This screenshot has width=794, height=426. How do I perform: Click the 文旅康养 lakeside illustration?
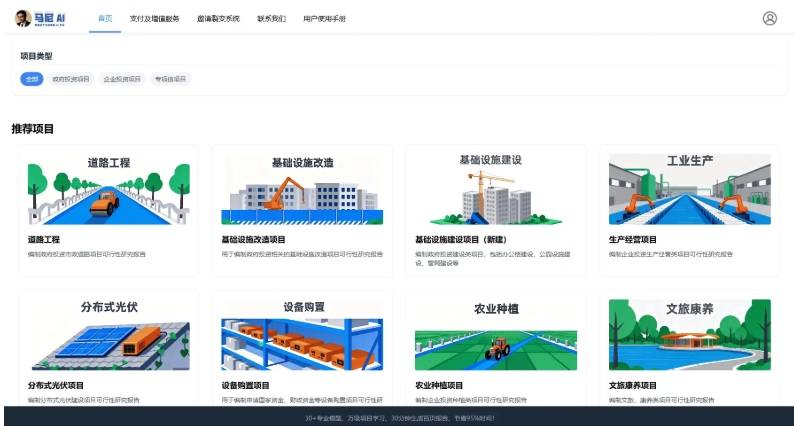pyautogui.click(x=690, y=335)
